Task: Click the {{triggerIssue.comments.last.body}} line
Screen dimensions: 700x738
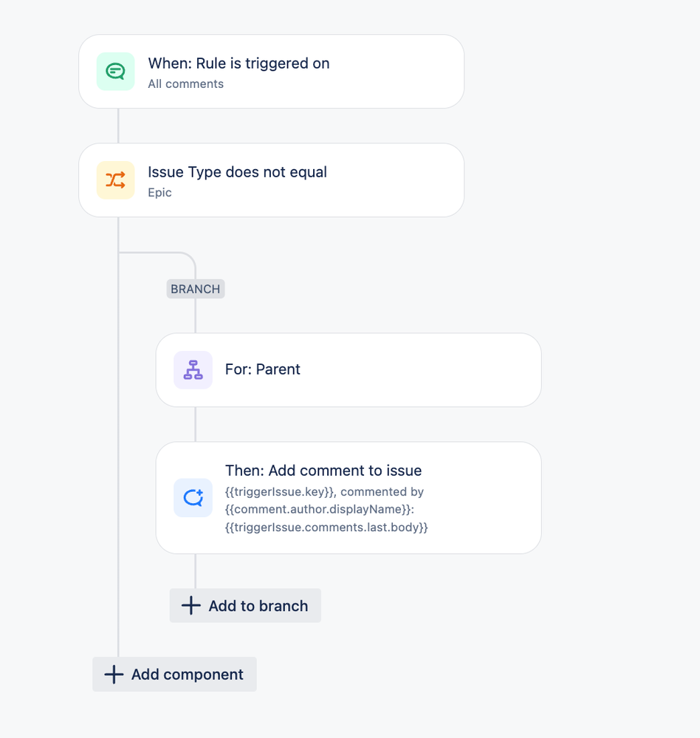Action: [x=326, y=527]
